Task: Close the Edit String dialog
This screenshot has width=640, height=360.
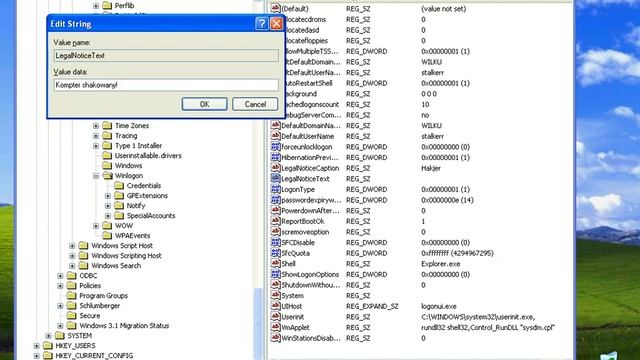Action: click(x=276, y=24)
